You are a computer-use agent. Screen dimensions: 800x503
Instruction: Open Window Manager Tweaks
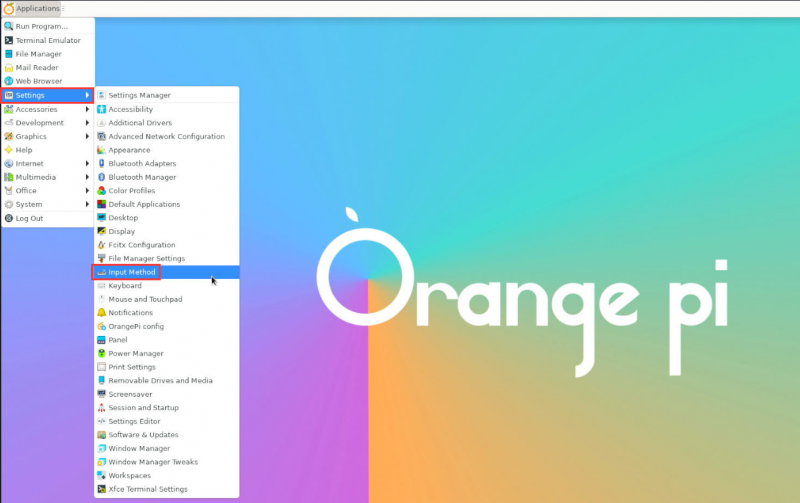(x=153, y=462)
